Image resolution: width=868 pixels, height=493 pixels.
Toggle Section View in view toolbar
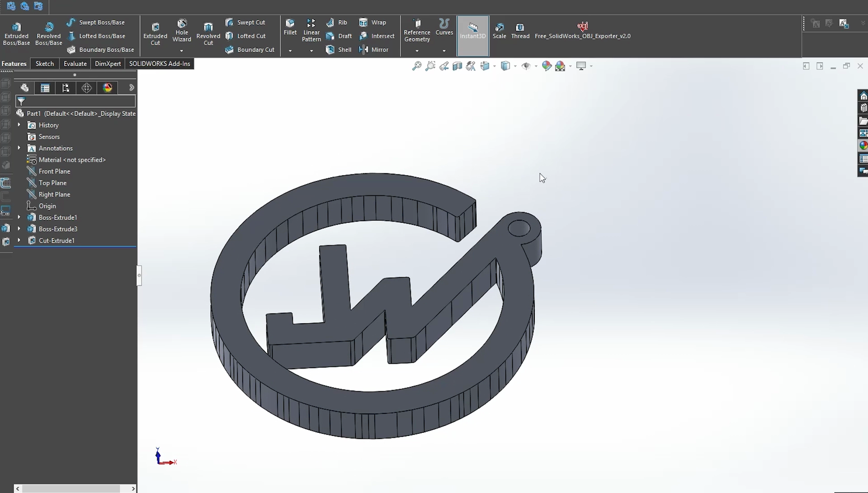[457, 66]
